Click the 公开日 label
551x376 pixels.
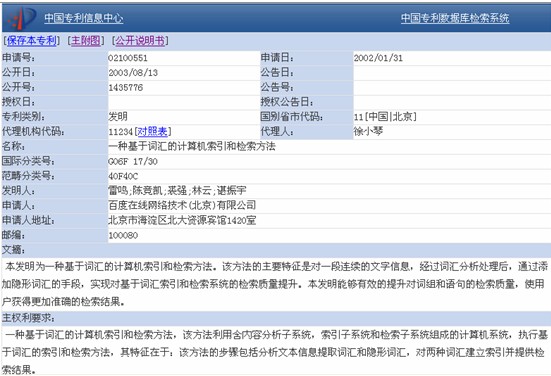pyautogui.click(x=18, y=72)
